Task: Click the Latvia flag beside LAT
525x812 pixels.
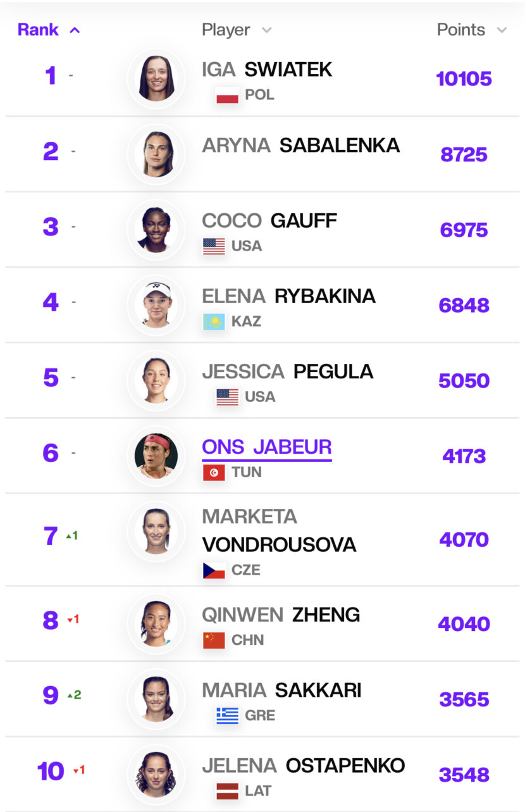Action: (x=227, y=791)
